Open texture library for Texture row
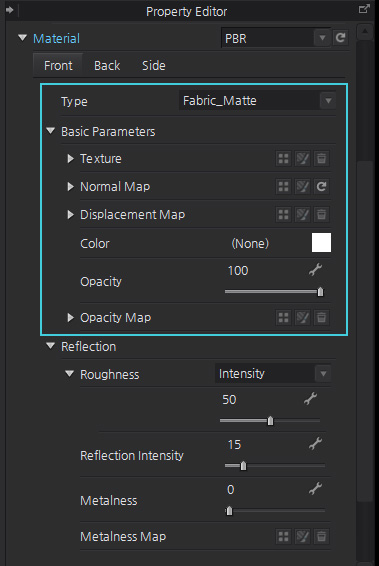This screenshot has height=566, width=379. 283,158
